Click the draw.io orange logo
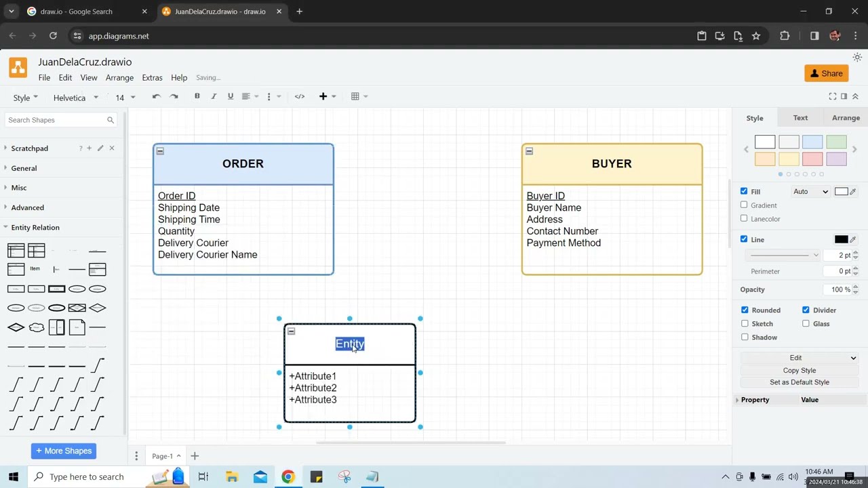This screenshot has height=488, width=868. [18, 68]
